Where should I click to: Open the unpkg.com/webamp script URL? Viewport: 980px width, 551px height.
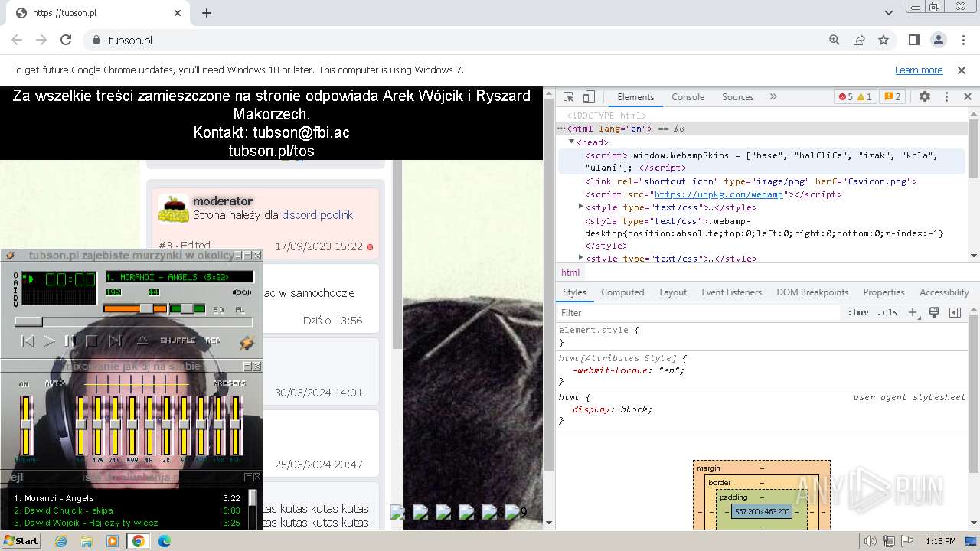pos(719,194)
